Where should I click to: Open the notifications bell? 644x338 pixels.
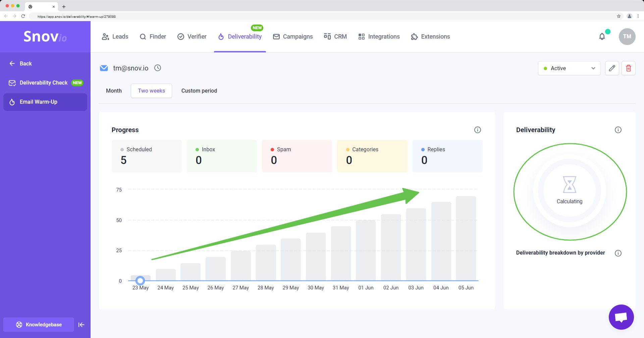point(602,37)
